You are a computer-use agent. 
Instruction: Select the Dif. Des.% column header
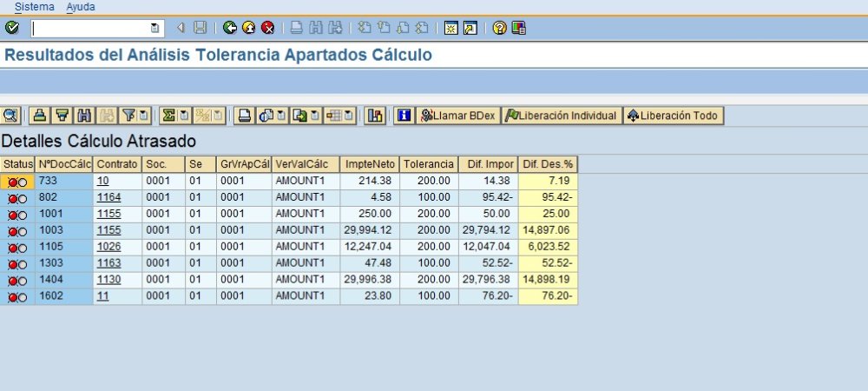[548, 164]
